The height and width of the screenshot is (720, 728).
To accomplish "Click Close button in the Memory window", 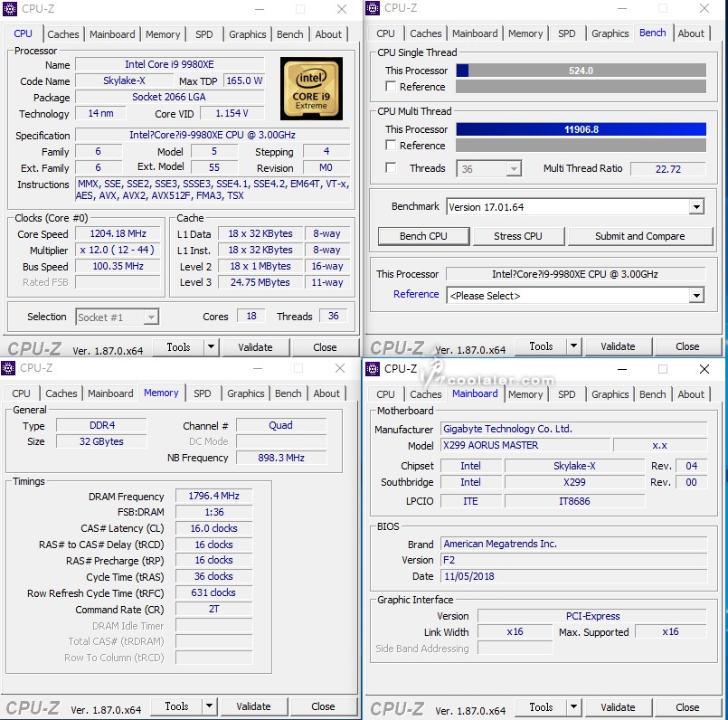I will pos(323,706).
